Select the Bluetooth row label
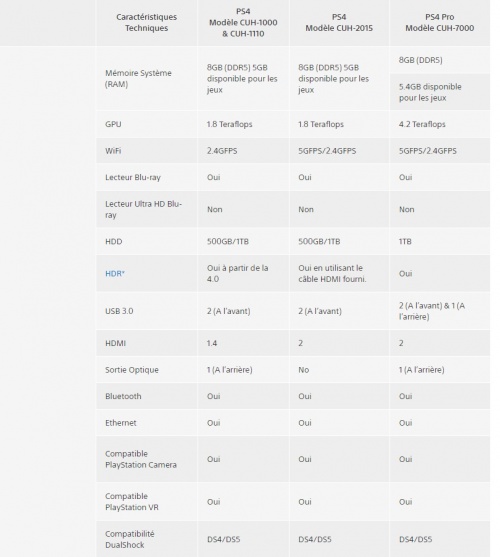 click(x=123, y=396)
